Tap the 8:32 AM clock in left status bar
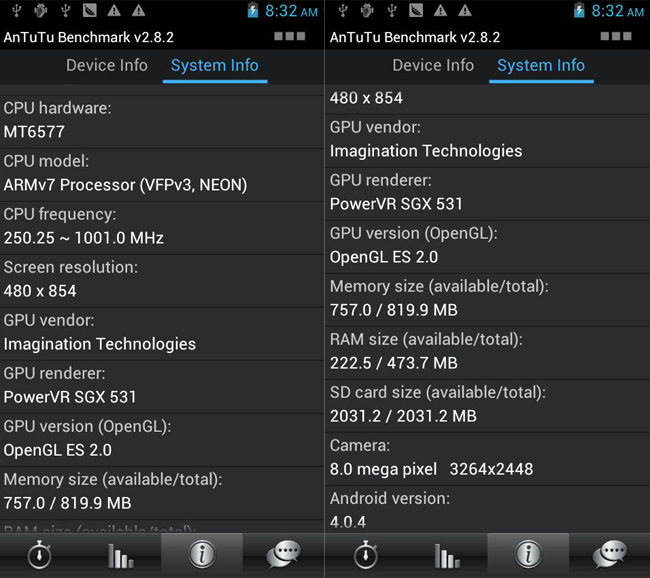 point(291,11)
